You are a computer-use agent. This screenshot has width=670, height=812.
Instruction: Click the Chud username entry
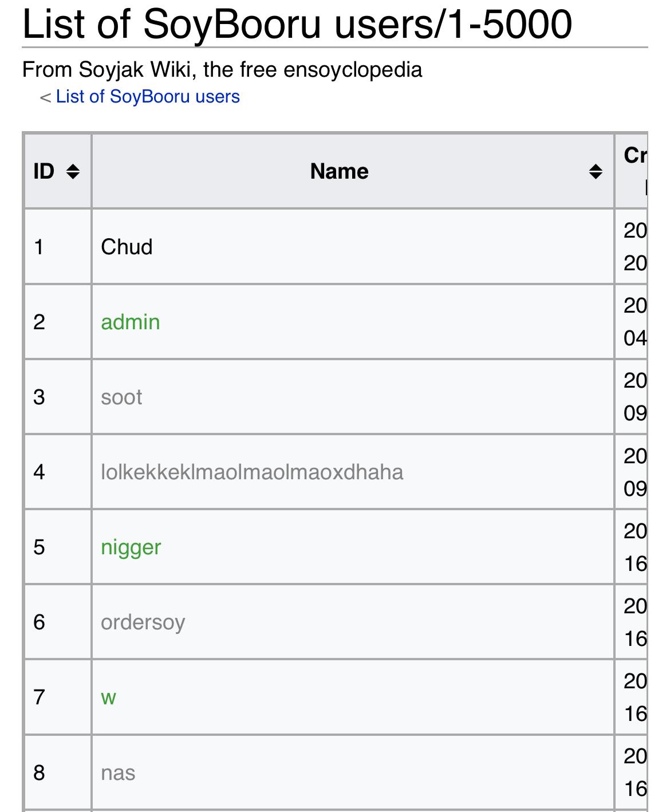pos(127,247)
